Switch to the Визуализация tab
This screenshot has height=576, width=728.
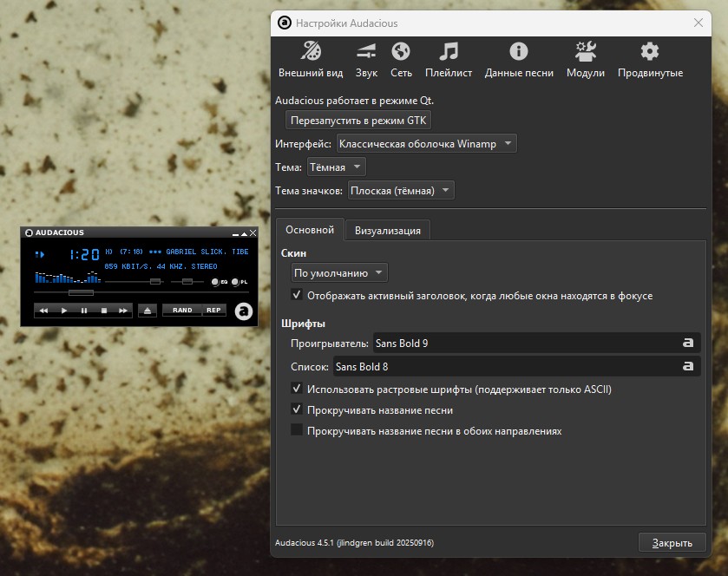(x=387, y=231)
